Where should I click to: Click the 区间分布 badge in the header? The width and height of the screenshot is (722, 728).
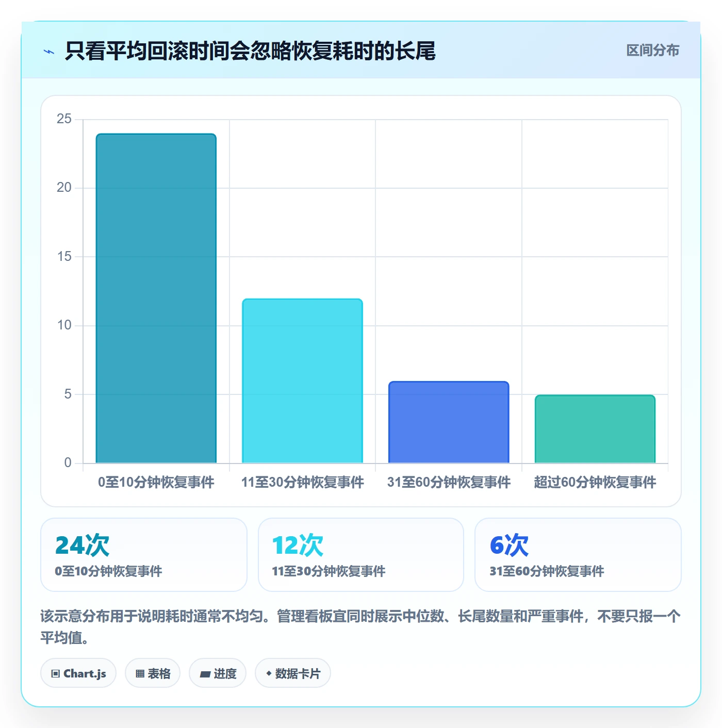point(652,51)
